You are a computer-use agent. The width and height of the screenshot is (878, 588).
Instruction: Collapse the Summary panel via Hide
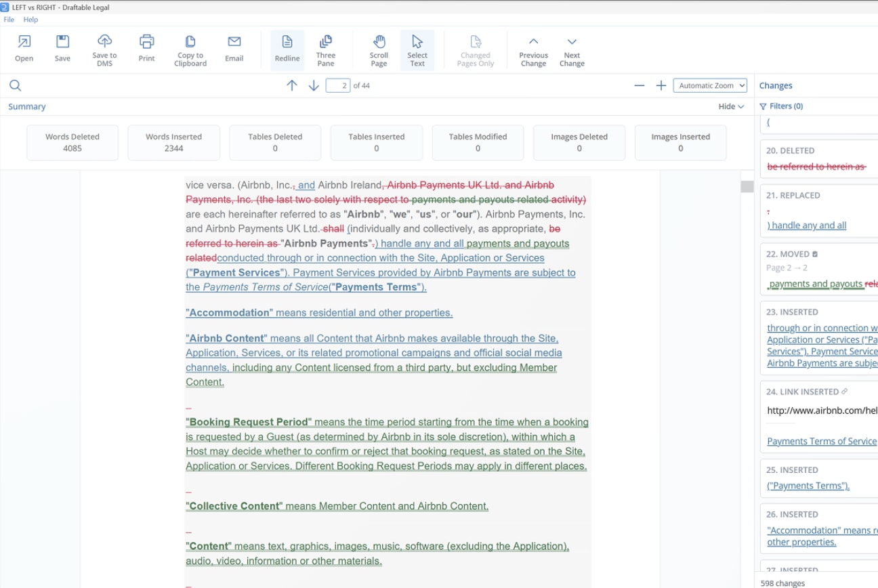[x=730, y=106]
